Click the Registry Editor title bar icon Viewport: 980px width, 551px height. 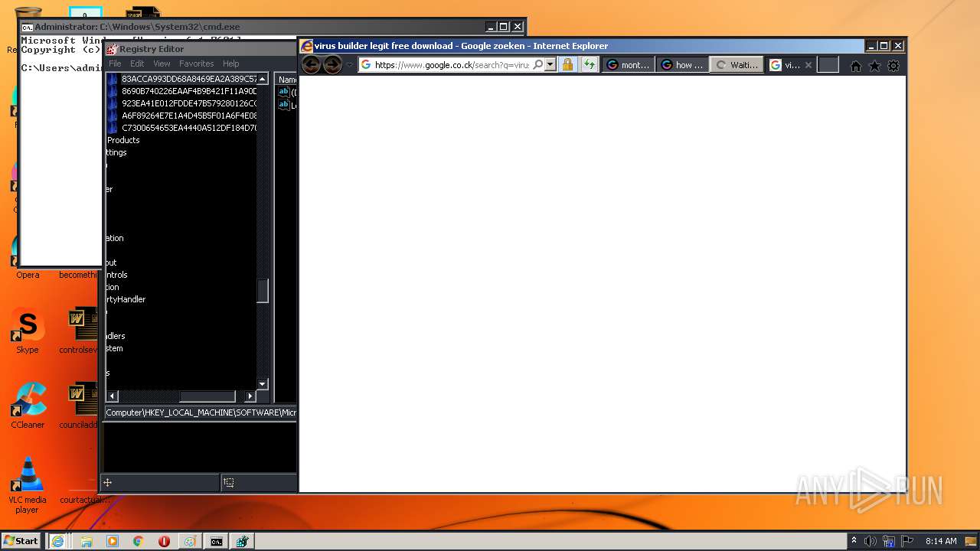pos(112,49)
